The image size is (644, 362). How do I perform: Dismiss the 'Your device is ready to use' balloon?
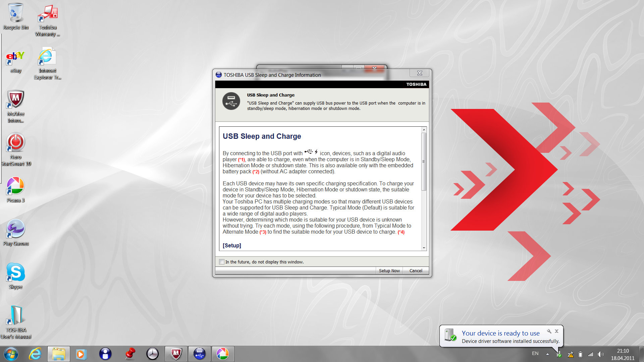point(556,331)
